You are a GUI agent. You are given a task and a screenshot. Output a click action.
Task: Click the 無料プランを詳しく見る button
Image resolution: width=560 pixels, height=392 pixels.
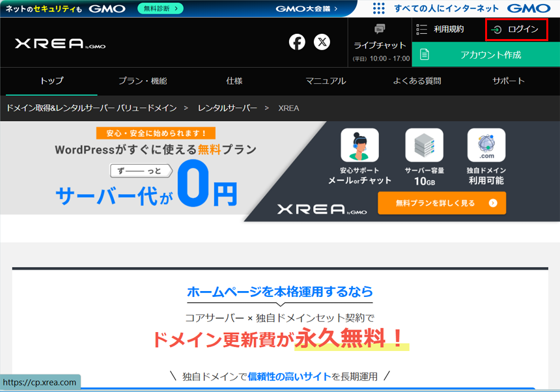coord(441,203)
